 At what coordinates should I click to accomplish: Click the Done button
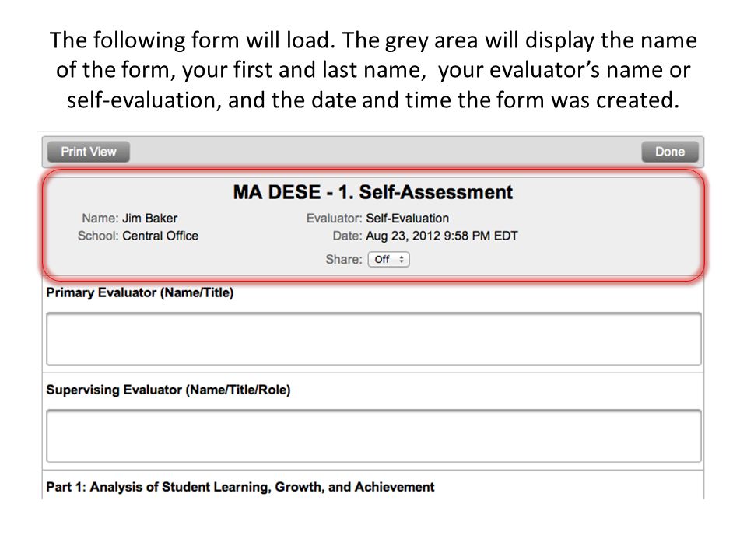pos(670,152)
